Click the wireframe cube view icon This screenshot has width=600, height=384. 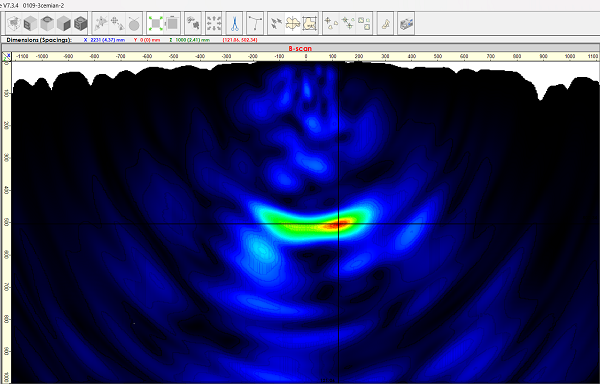[14, 24]
